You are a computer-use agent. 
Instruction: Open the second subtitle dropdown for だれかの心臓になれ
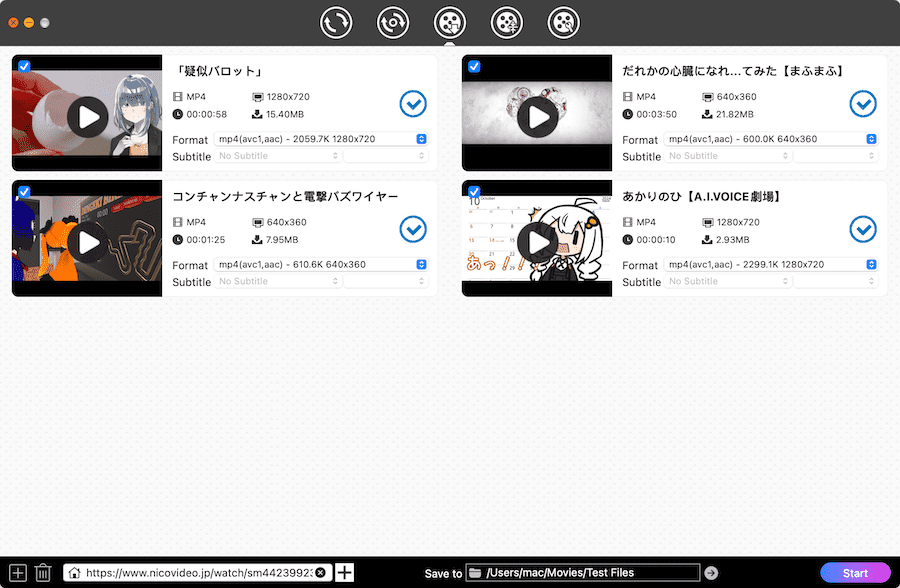tap(836, 156)
